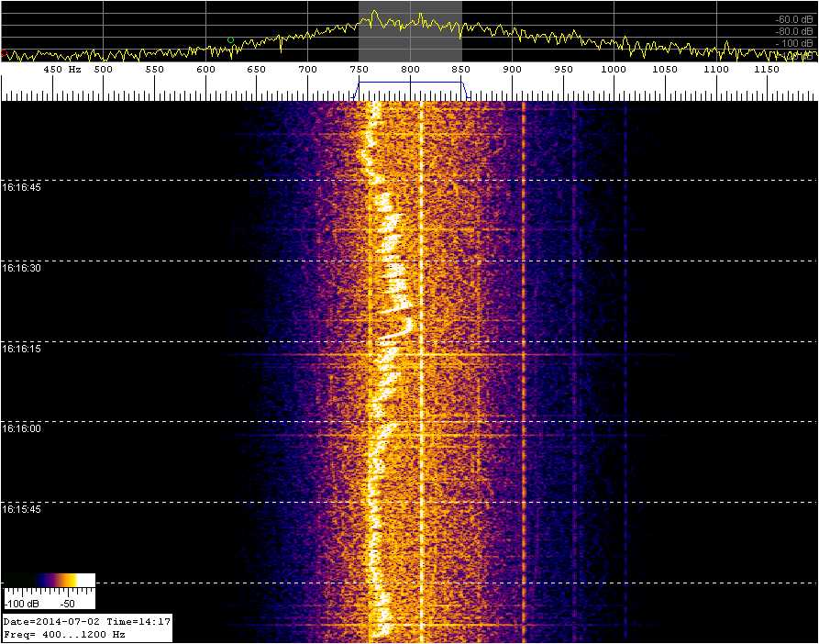This screenshot has height=644, width=819.
Task: Click the -50 tick on color scale
Action: tap(67, 605)
